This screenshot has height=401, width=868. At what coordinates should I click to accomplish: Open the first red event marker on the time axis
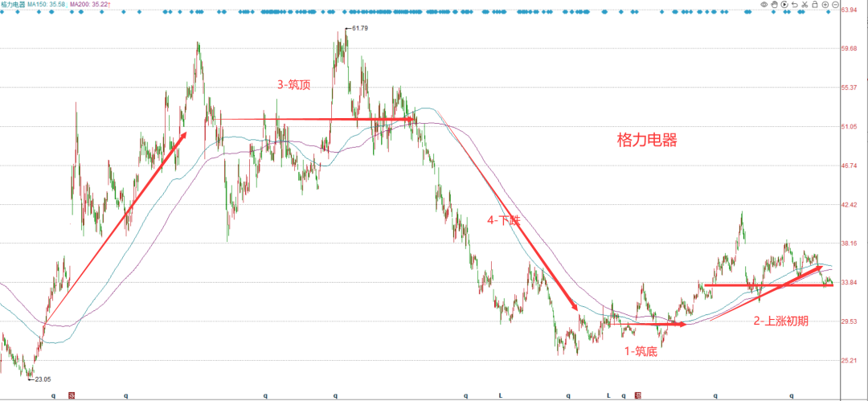(x=72, y=395)
